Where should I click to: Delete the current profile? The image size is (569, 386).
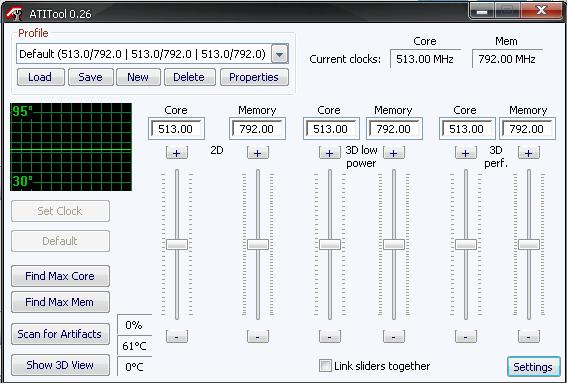(190, 77)
